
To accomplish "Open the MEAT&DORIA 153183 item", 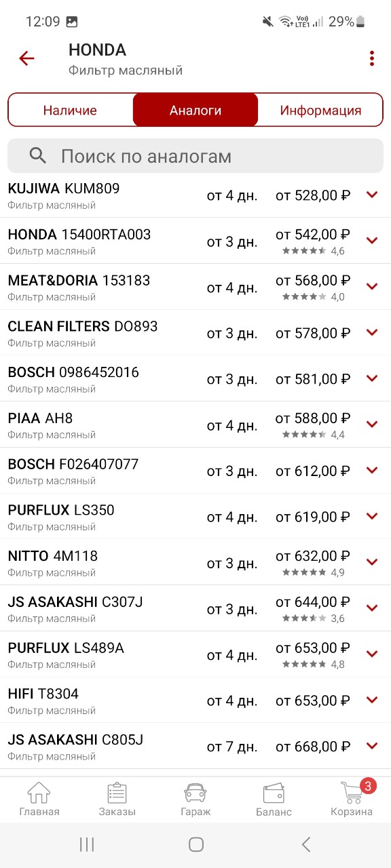I will (x=195, y=286).
